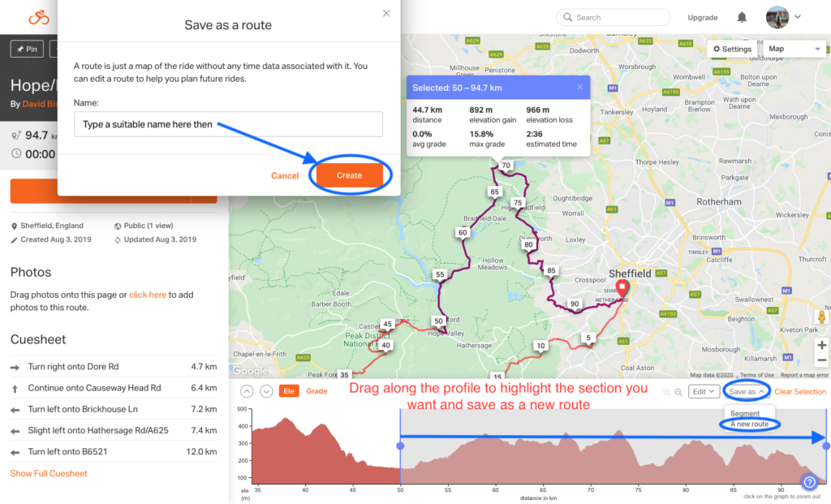Click the search magnifier icon
Screen dimensions: 831x504
click(567, 17)
